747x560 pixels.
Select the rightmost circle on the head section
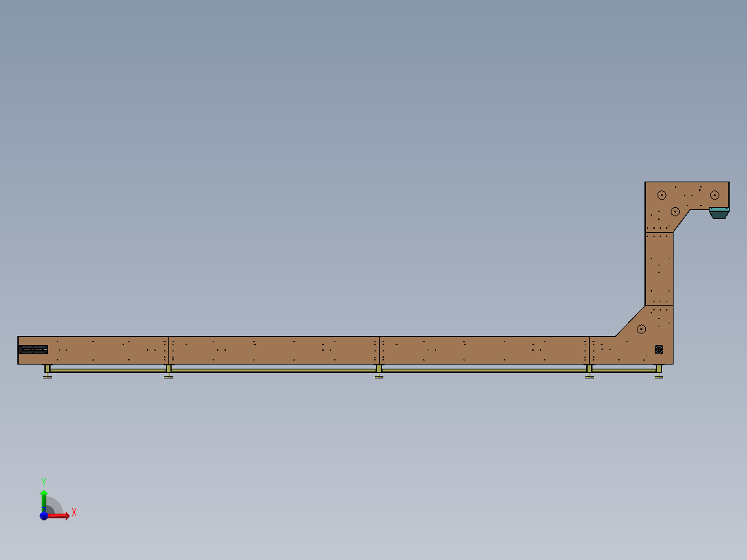714,195
